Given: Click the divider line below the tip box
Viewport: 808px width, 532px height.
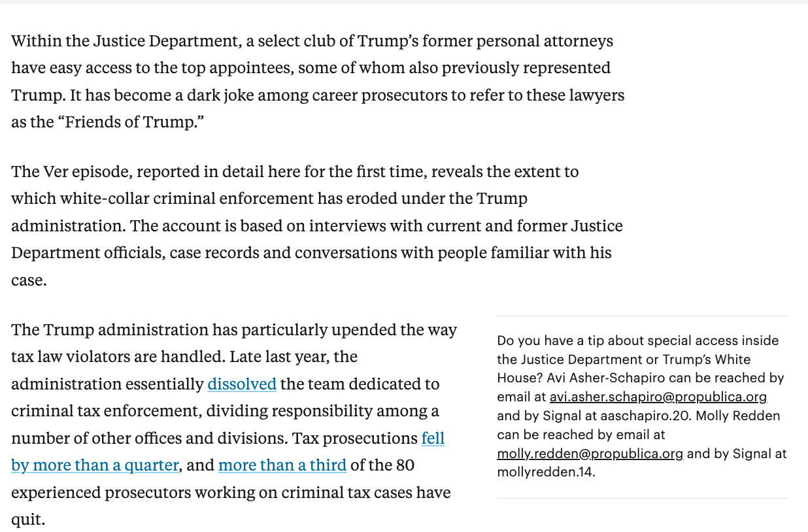Looking at the screenshot, I should tap(642, 499).
